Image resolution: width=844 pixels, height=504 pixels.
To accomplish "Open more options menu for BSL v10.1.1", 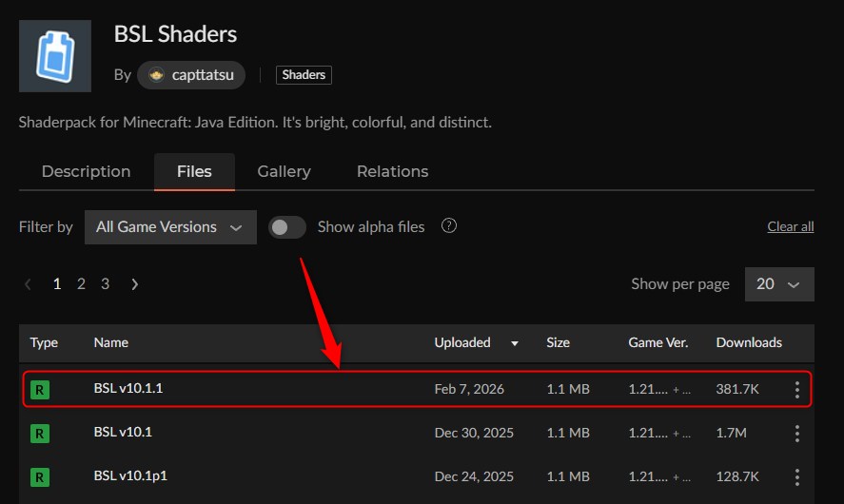I will (797, 390).
